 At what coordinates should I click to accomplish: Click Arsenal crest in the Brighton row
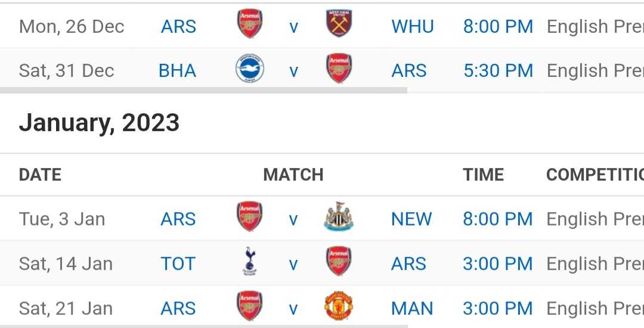pos(339,68)
